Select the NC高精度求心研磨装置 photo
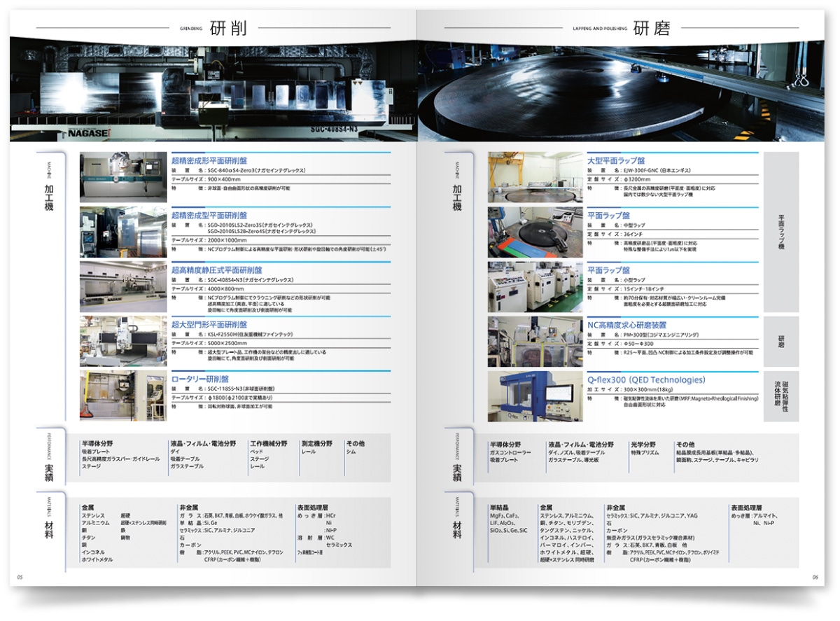This screenshot has width=840, height=621. click(x=535, y=341)
